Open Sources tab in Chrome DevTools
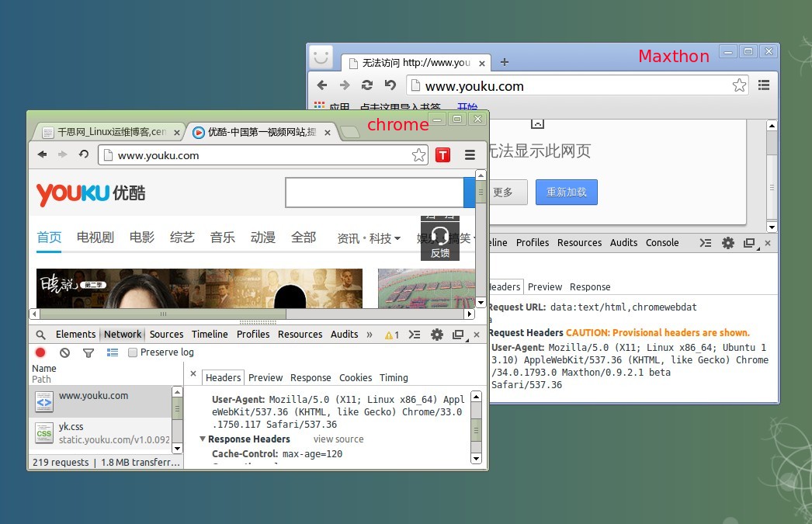 pos(166,335)
